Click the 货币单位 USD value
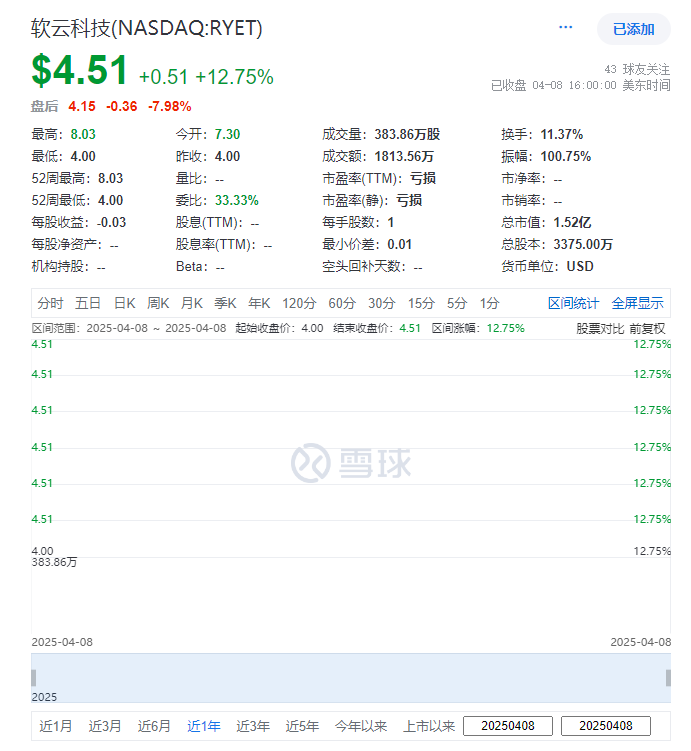 [580, 267]
